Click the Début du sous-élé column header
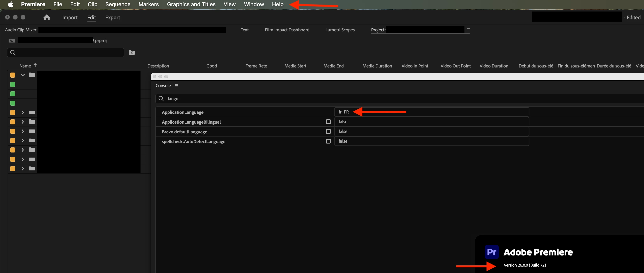 click(x=536, y=66)
